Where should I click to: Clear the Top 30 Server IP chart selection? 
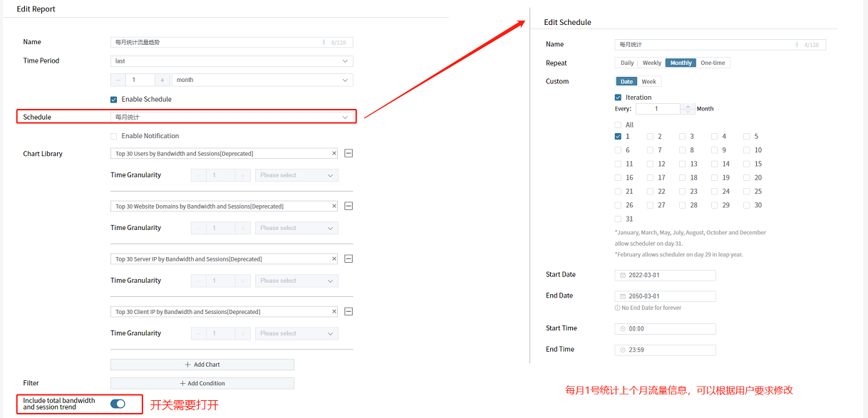[334, 258]
